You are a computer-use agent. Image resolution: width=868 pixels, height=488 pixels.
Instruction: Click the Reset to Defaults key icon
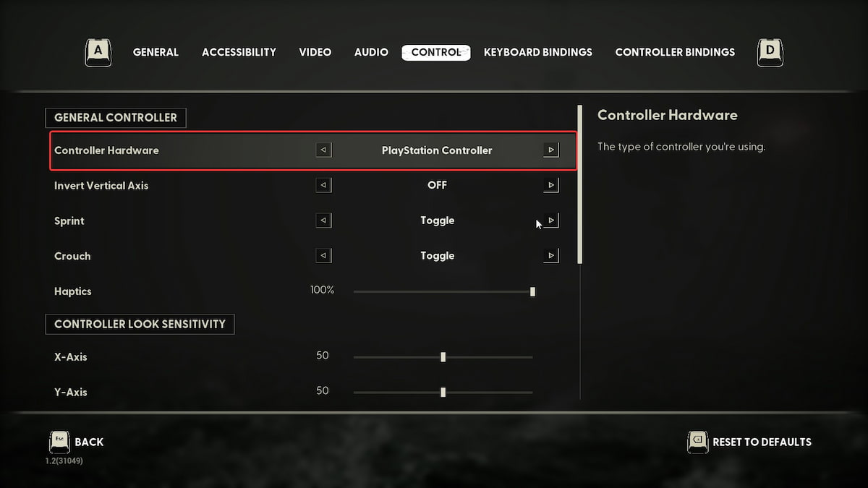(697, 442)
